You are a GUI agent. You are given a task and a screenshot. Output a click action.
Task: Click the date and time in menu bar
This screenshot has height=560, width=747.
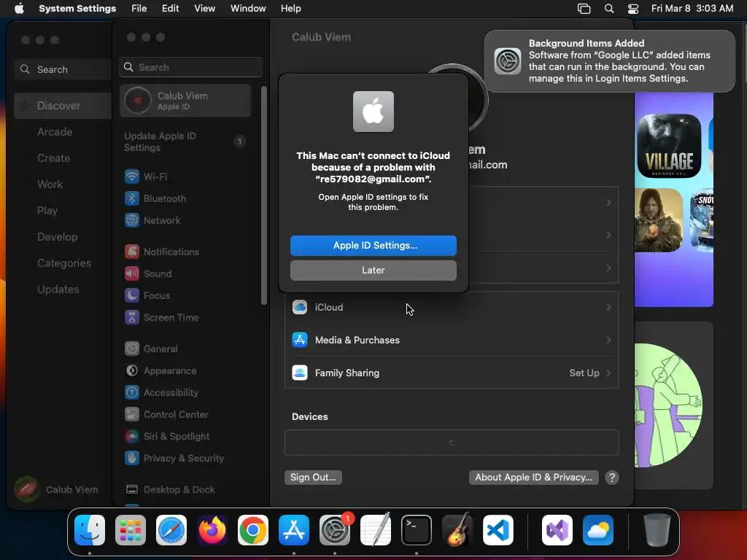click(692, 9)
